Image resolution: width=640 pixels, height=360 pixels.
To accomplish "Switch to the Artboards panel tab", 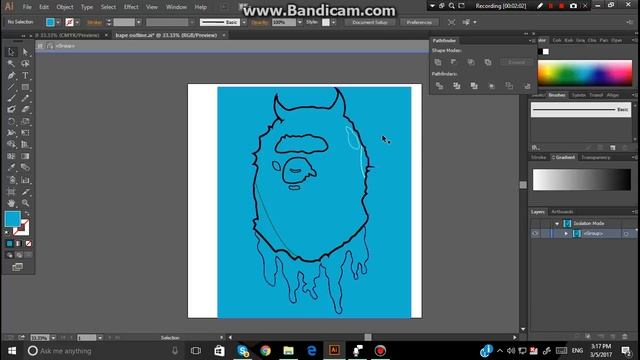I will coord(562,211).
